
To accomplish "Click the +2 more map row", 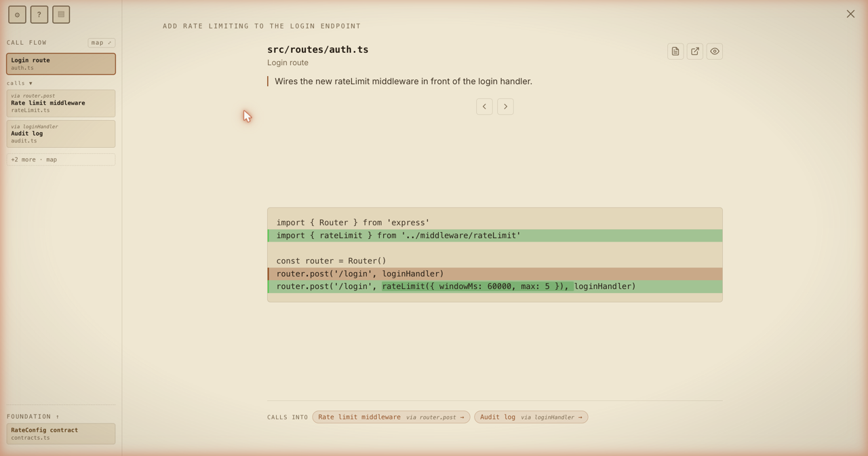I will pos(61,159).
